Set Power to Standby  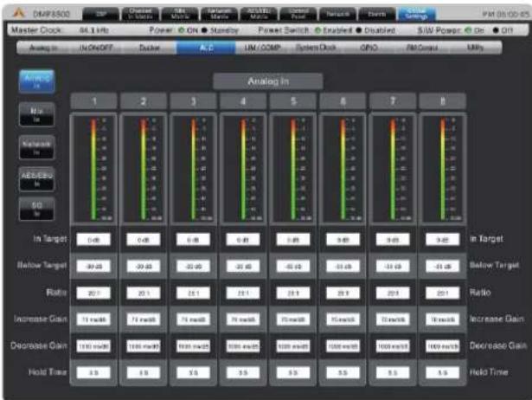[x=204, y=30]
